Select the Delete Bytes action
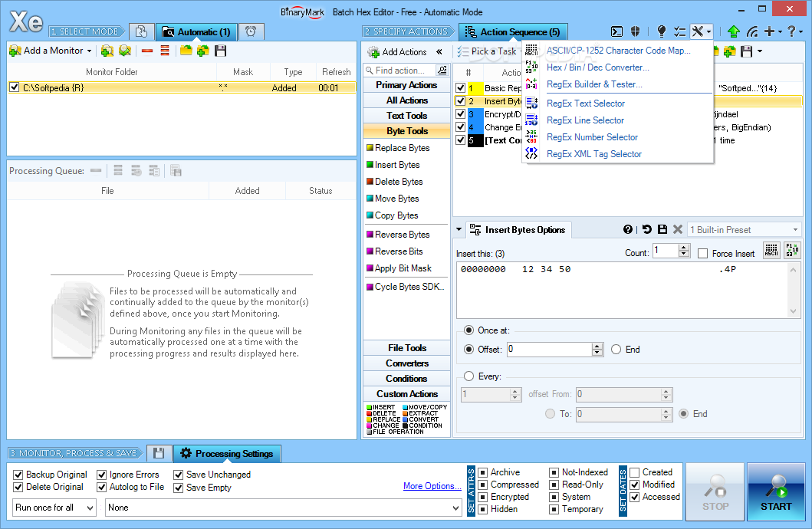The width and height of the screenshot is (812, 529). [x=398, y=182]
